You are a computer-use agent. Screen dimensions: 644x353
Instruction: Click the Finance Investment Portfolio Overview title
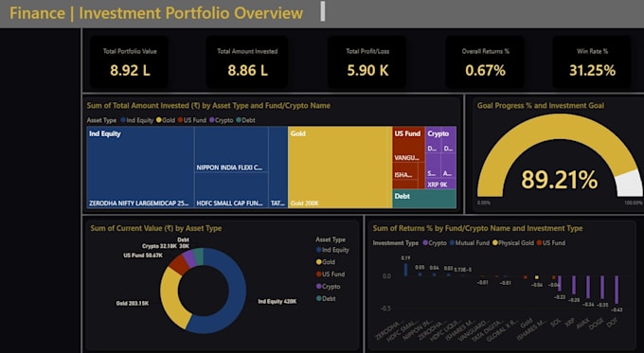[156, 13]
